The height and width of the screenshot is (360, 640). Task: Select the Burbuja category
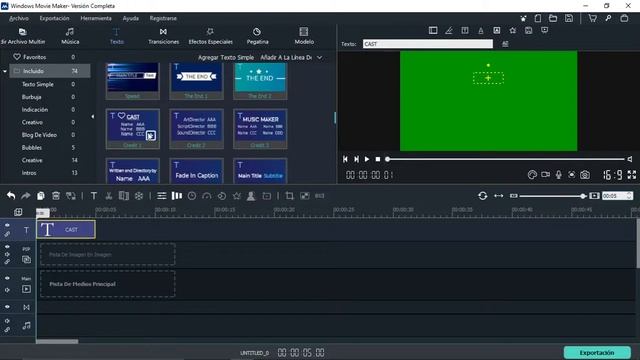(31, 97)
